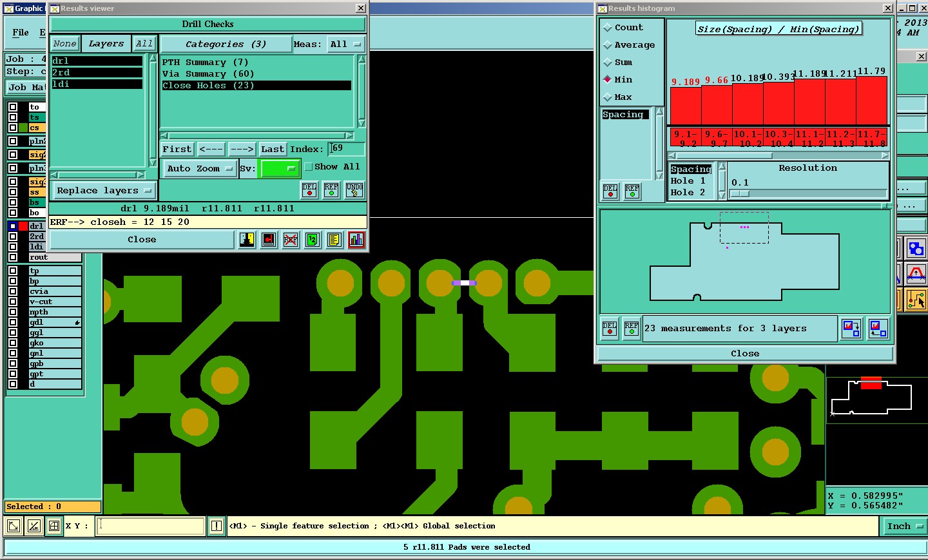Open the Meas 'All' dropdown
Image resolution: width=928 pixels, height=560 pixels.
346,44
